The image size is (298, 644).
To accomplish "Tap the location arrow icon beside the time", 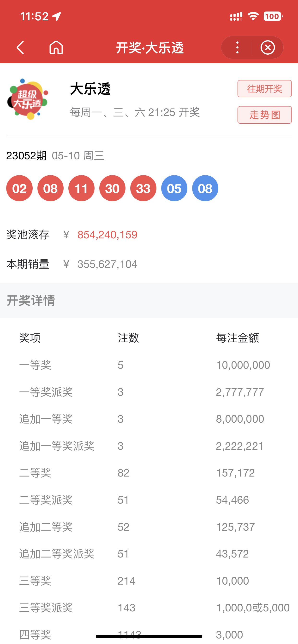I will click(x=57, y=17).
